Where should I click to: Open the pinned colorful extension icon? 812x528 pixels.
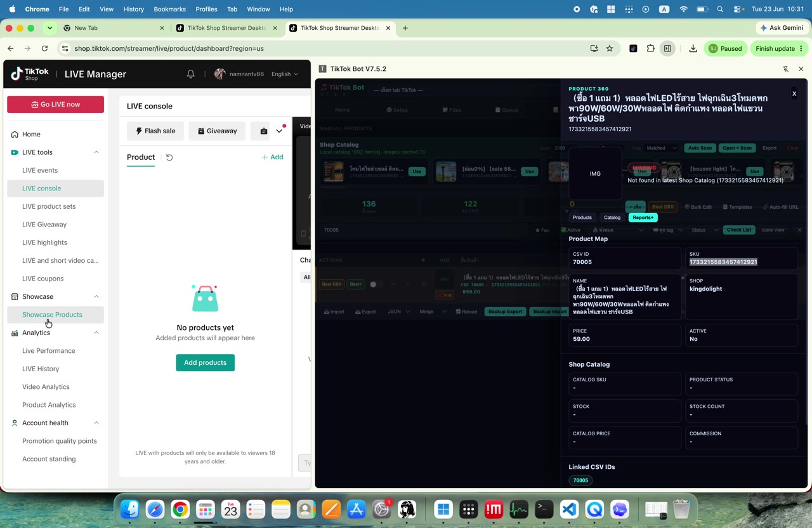[x=633, y=48]
